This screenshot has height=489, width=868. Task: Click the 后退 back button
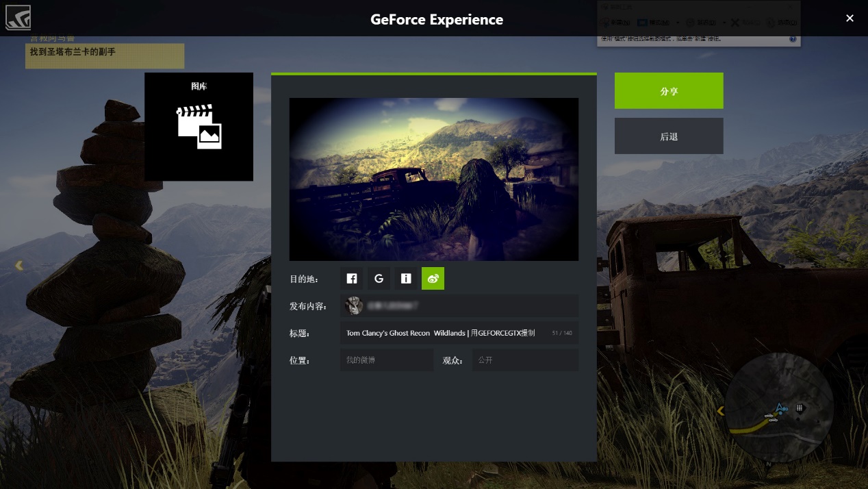point(669,136)
